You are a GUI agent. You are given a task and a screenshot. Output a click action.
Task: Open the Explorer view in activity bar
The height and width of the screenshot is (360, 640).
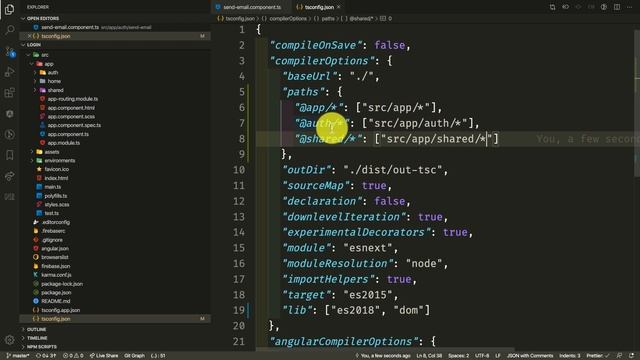9,9
